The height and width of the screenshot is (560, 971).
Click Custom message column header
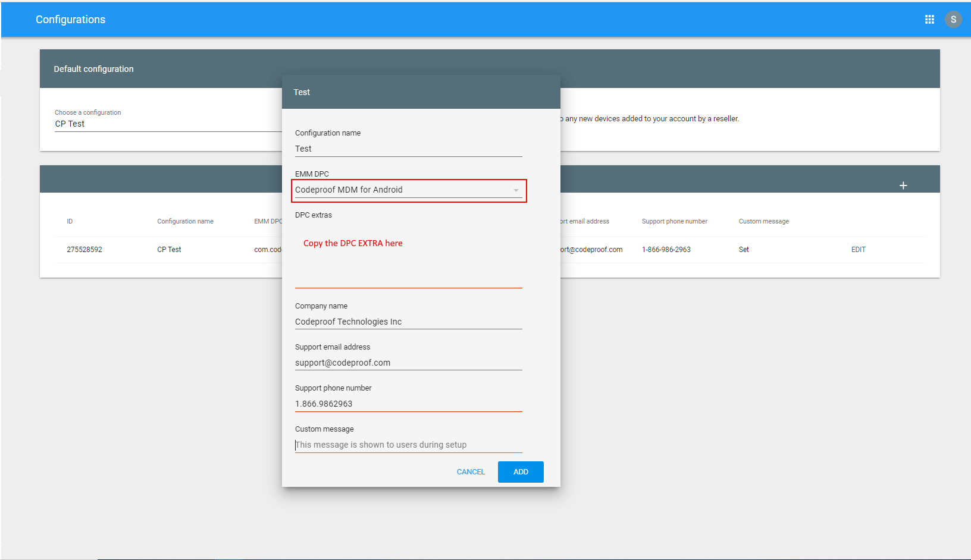(x=764, y=221)
